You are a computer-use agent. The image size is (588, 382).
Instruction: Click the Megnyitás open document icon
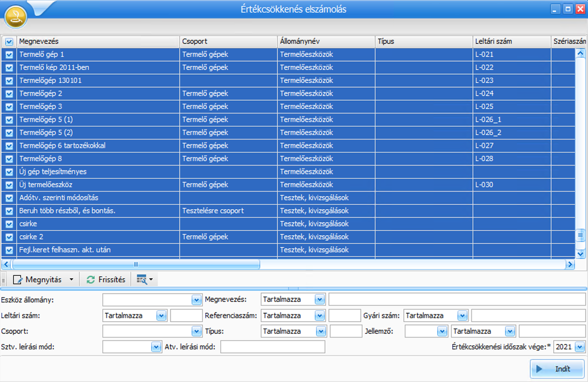click(18, 280)
